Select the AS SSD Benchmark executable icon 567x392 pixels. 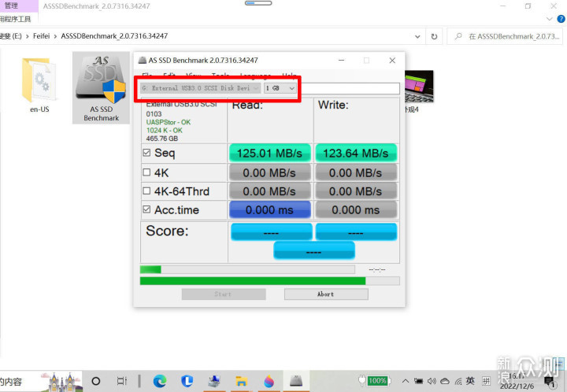[101, 88]
